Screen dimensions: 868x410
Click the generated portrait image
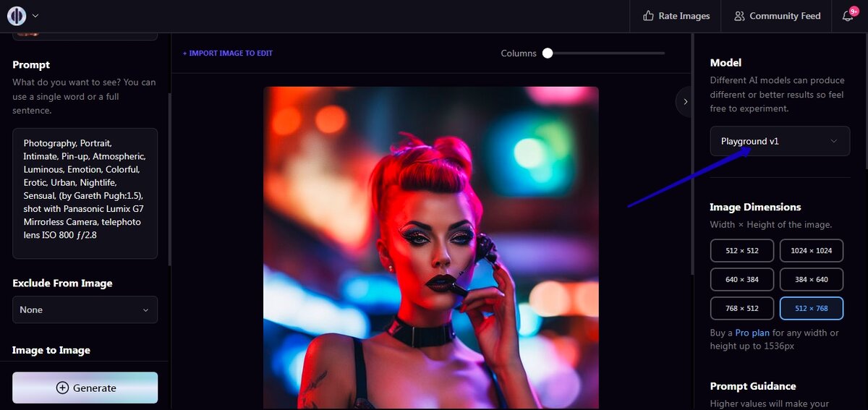[x=431, y=247]
